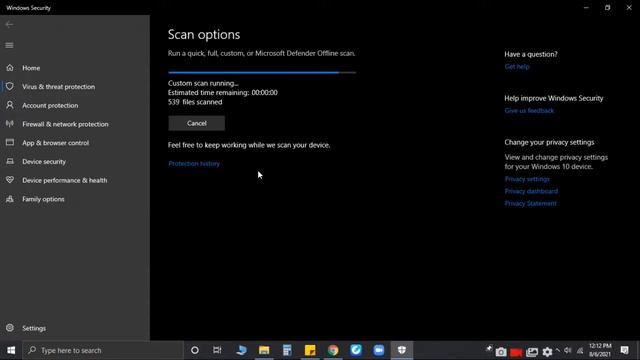Click the Family options people icon
Screen dimensions: 640x360
pos(10,199)
